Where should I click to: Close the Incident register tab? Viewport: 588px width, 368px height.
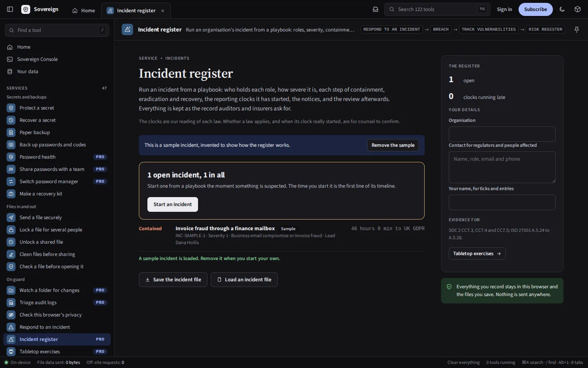coord(163,11)
